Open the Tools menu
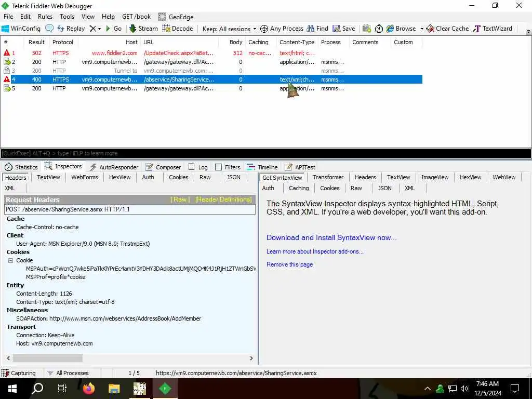This screenshot has height=399, width=532. (x=67, y=17)
